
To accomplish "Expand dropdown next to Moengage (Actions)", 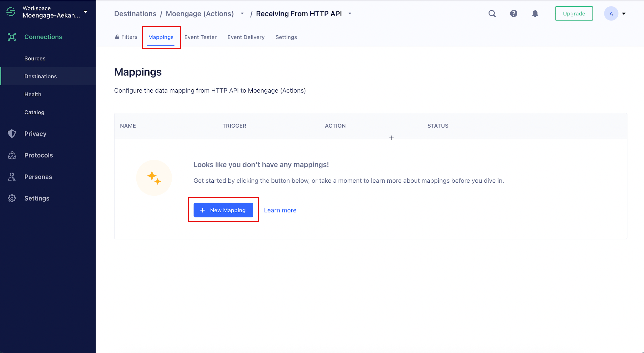I will pyautogui.click(x=242, y=14).
